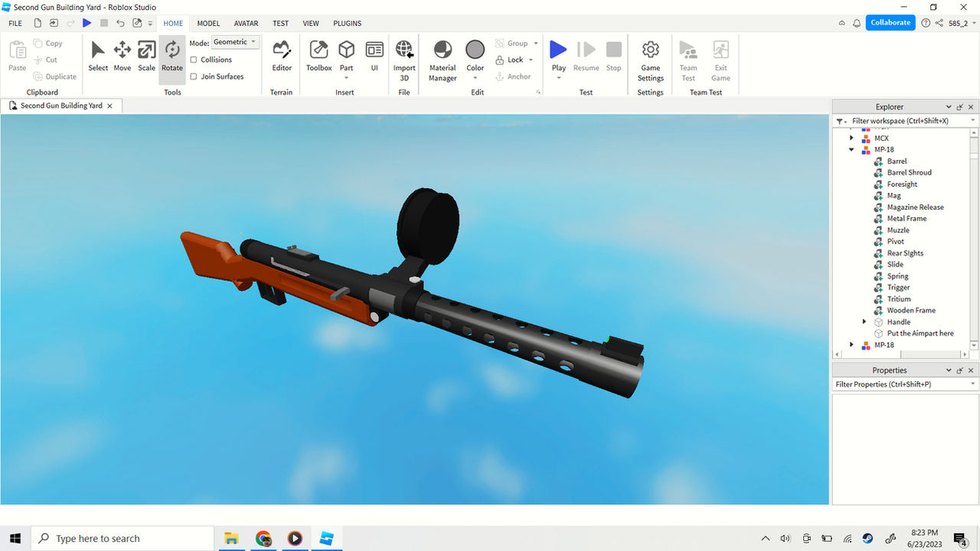Image resolution: width=980 pixels, height=551 pixels.
Task: Open the Color dropdown arrow
Action: pyautogui.click(x=475, y=79)
